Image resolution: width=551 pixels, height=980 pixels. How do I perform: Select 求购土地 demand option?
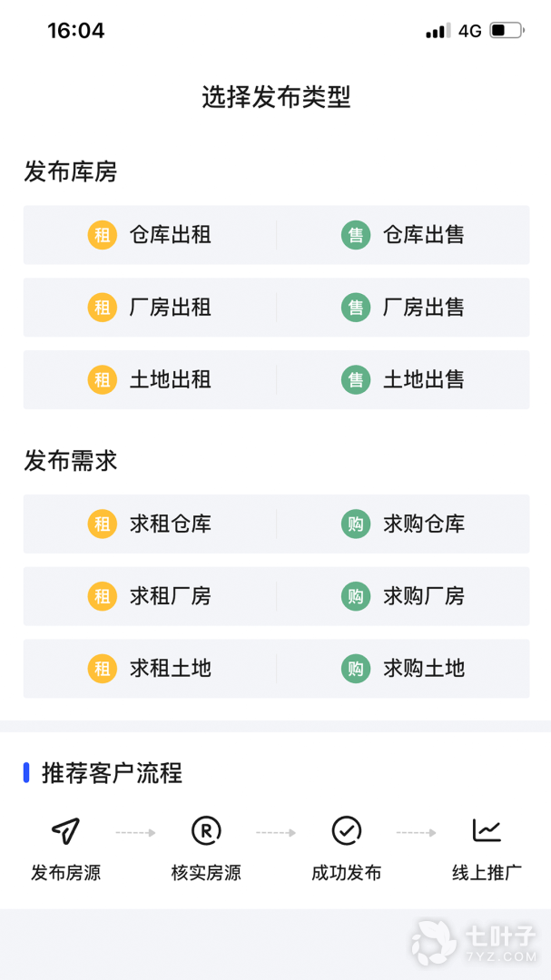pyautogui.click(x=423, y=669)
